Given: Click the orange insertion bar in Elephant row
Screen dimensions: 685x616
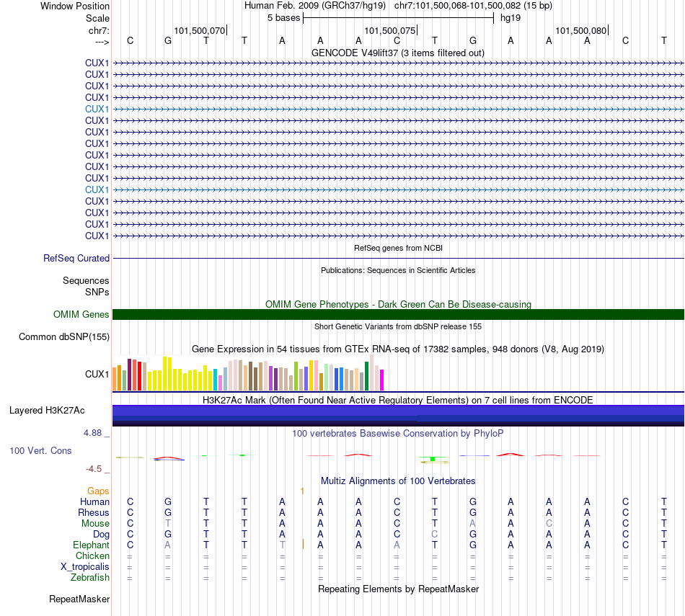Looking at the screenshot, I should pyautogui.click(x=303, y=544).
